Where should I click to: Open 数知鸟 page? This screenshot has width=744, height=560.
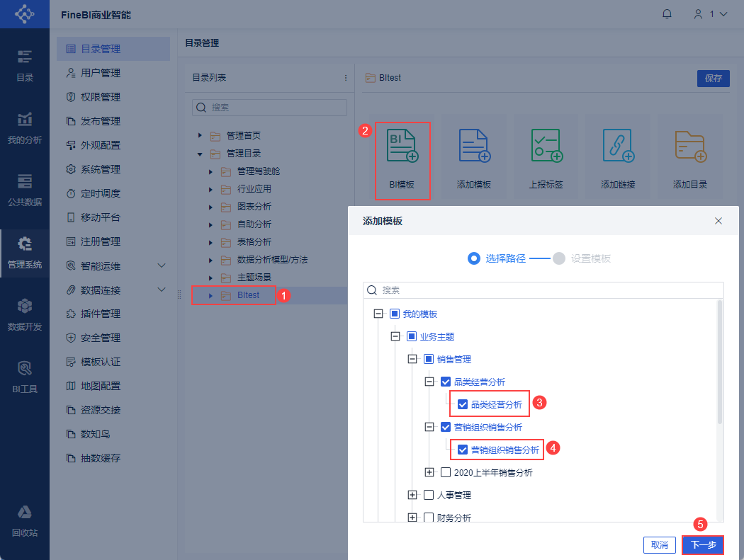pos(113,435)
